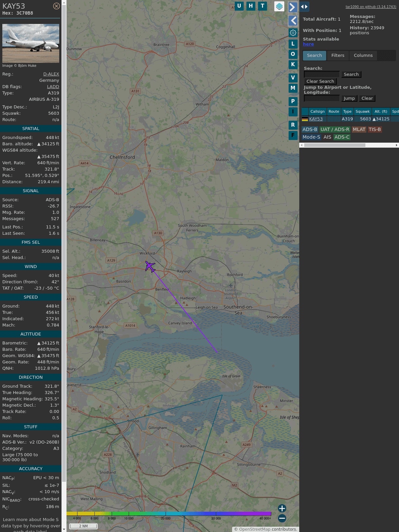Switch to the Search tab
This screenshot has width=399, height=532.
click(x=314, y=56)
